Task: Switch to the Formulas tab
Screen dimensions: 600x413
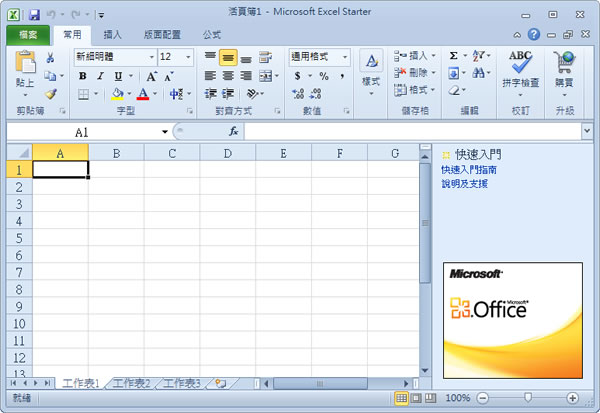Action: (x=212, y=35)
